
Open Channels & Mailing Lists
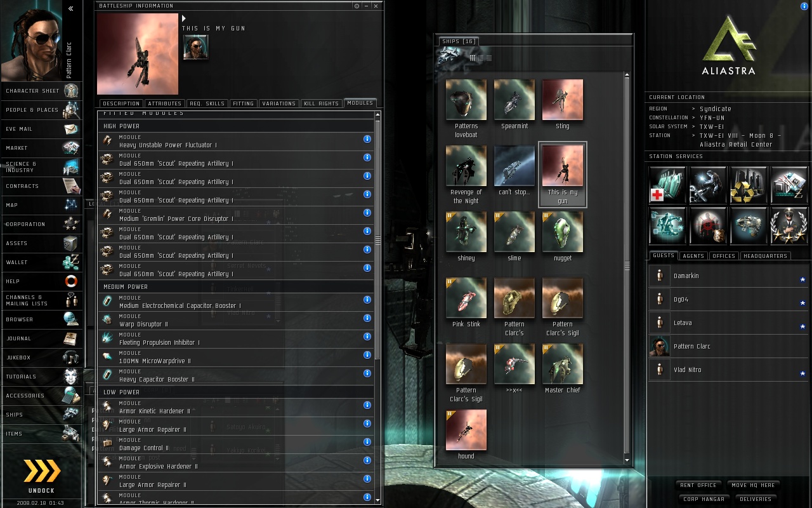pyautogui.click(x=41, y=300)
